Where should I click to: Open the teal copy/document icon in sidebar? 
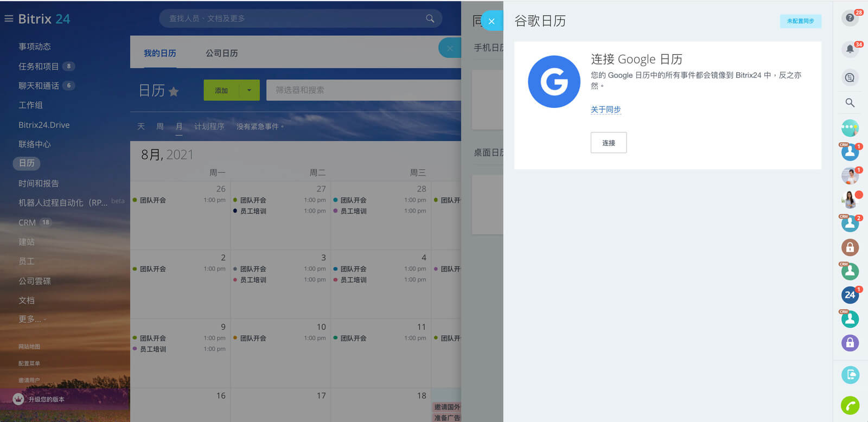point(850,375)
